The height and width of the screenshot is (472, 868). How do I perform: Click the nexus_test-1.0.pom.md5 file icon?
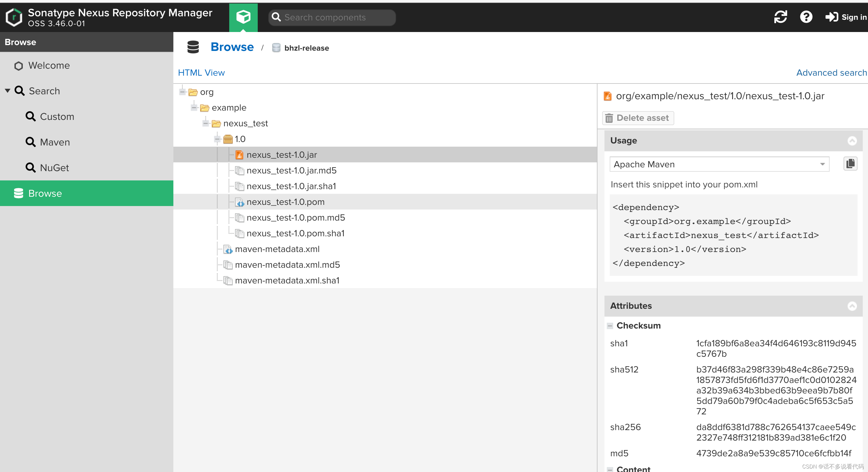point(240,218)
